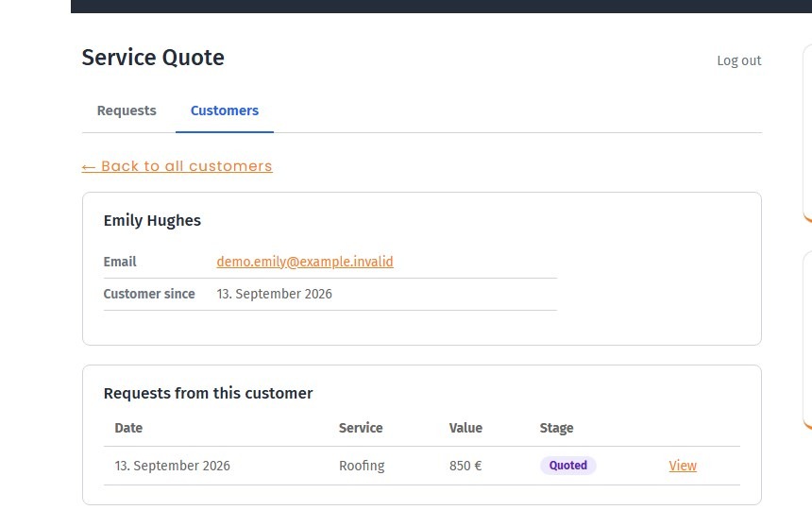Click the Quoted stage badge

point(568,466)
